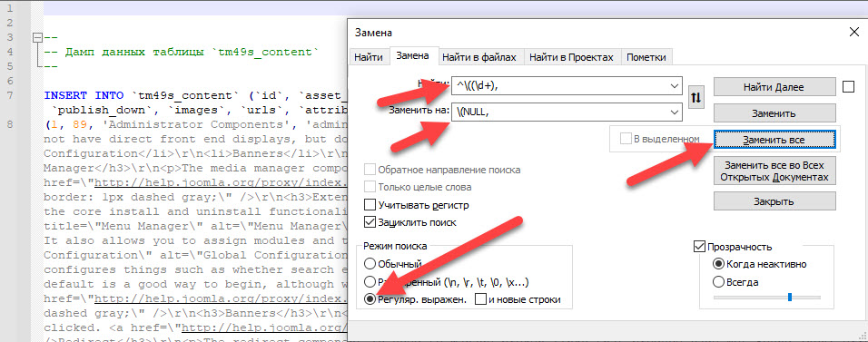Toggle the checkbox beside Найти Далее

pyautogui.click(x=849, y=87)
